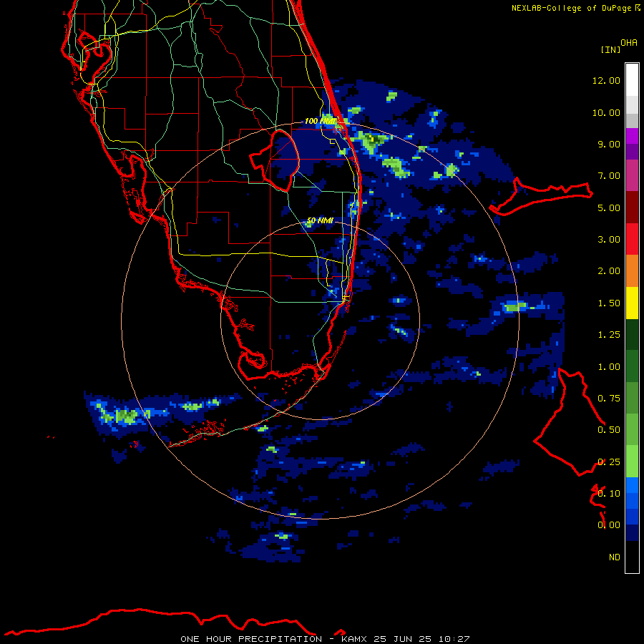
Task: Click the ONE HOUR PRECIPITATION title text
Action: [x=251, y=639]
